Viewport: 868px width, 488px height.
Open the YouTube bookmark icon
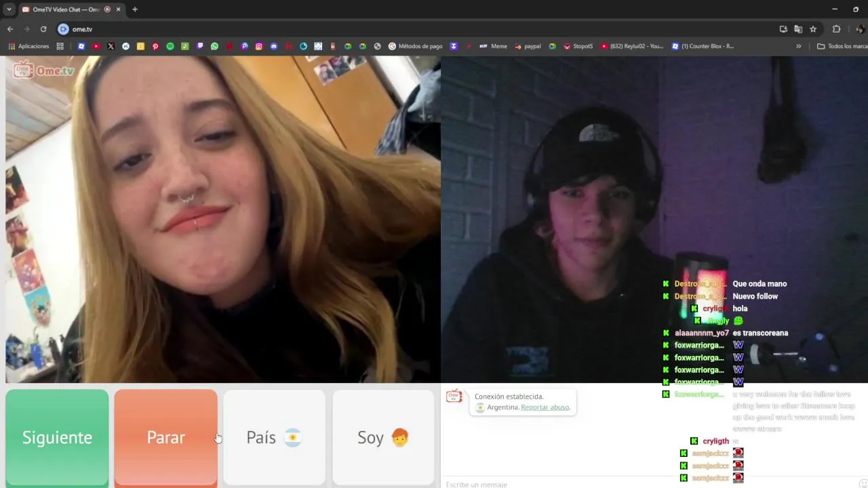(x=96, y=46)
